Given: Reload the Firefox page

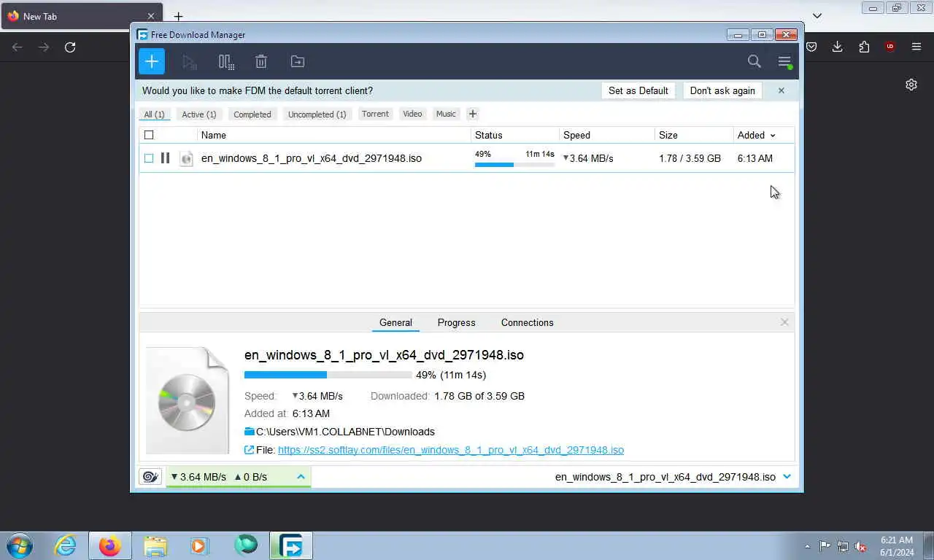Looking at the screenshot, I should 70,47.
